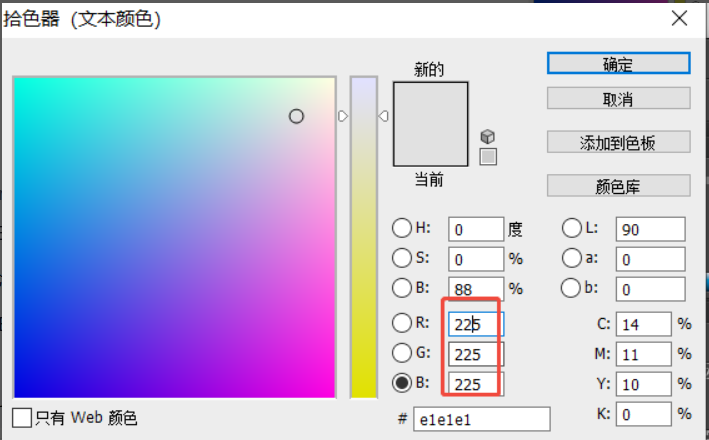Click the K black percent field

[x=643, y=414]
